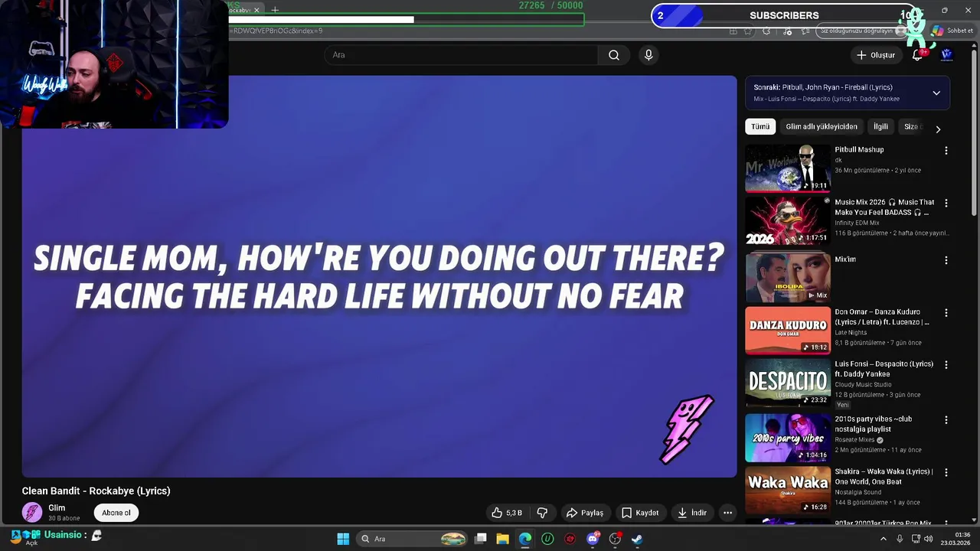Open Discord from taskbar

coord(593,539)
